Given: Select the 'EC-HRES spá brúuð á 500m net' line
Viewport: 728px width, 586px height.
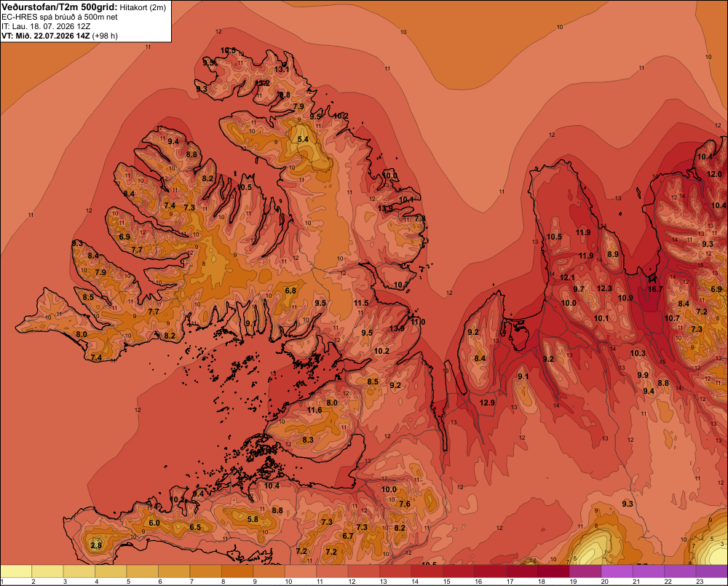Looking at the screenshot, I should click(60, 17).
